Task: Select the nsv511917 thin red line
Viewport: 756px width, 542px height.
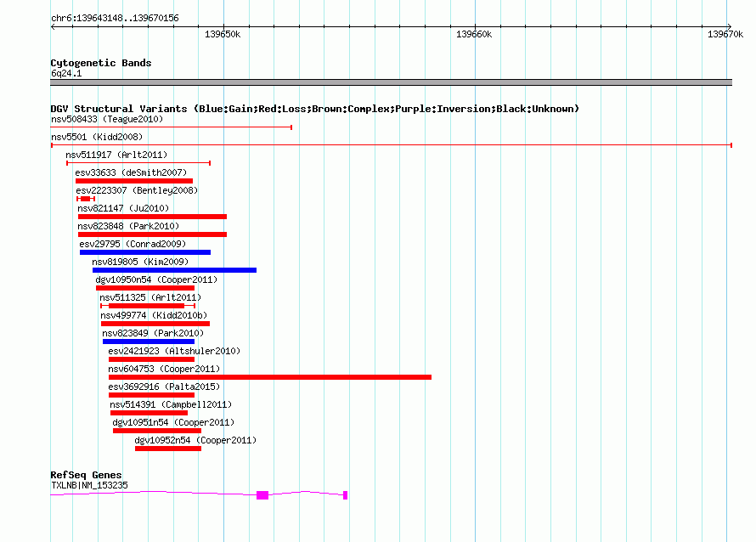Action: tap(138, 163)
